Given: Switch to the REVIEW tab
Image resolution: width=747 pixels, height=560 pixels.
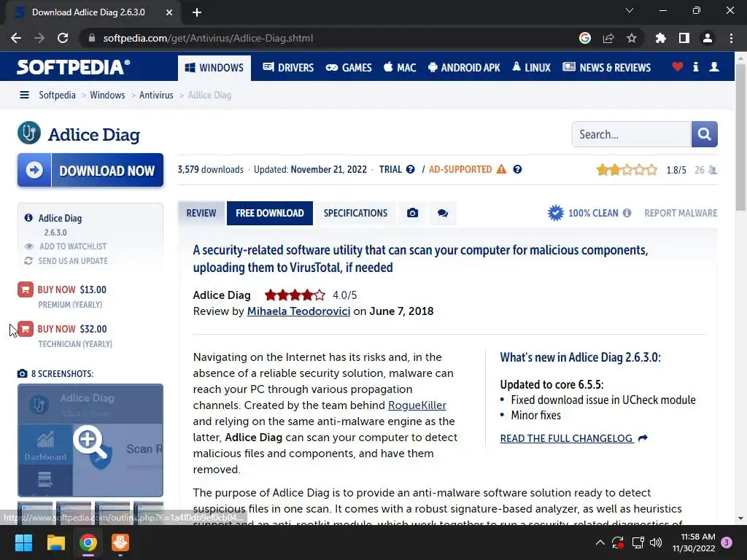Looking at the screenshot, I should click(201, 213).
